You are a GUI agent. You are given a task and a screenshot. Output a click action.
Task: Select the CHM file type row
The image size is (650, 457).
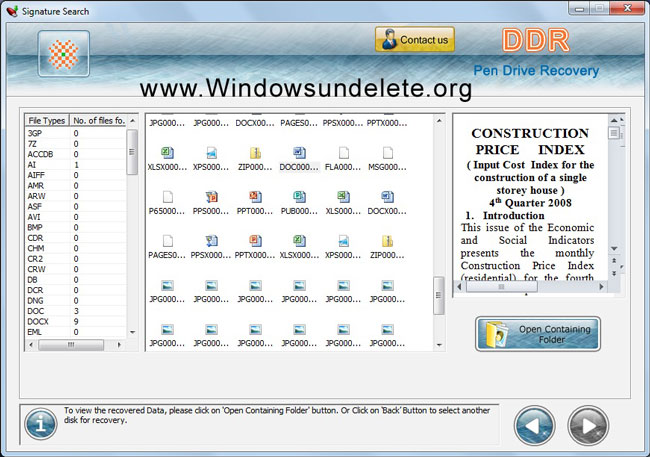coord(75,248)
